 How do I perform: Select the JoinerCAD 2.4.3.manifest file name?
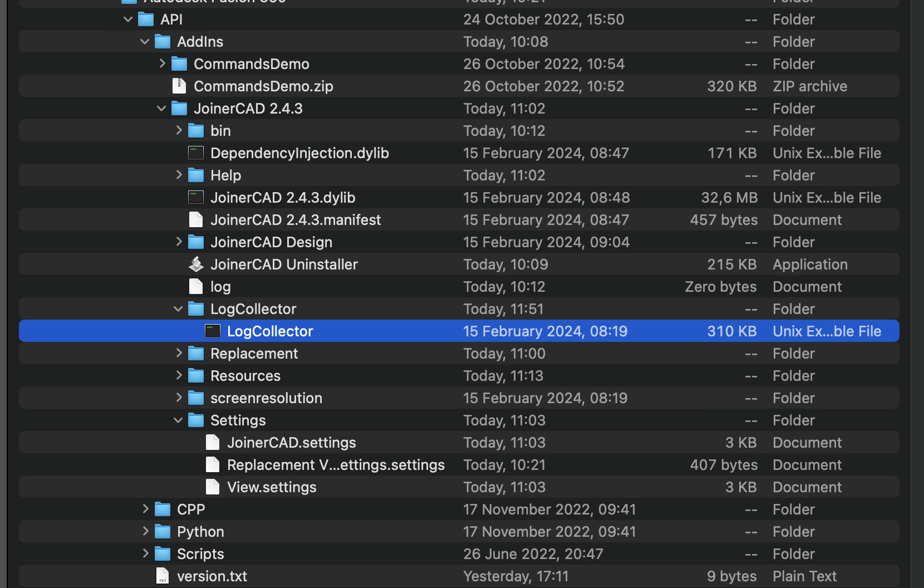pos(296,220)
